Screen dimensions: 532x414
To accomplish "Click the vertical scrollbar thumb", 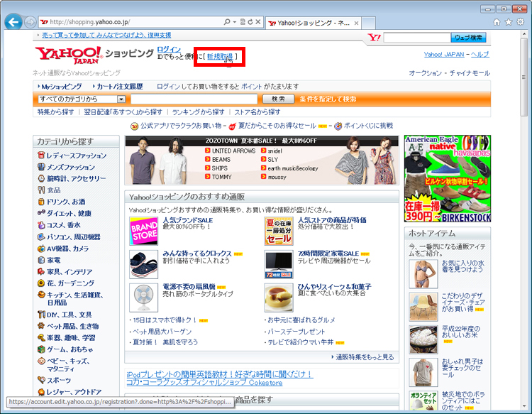I will [524, 77].
